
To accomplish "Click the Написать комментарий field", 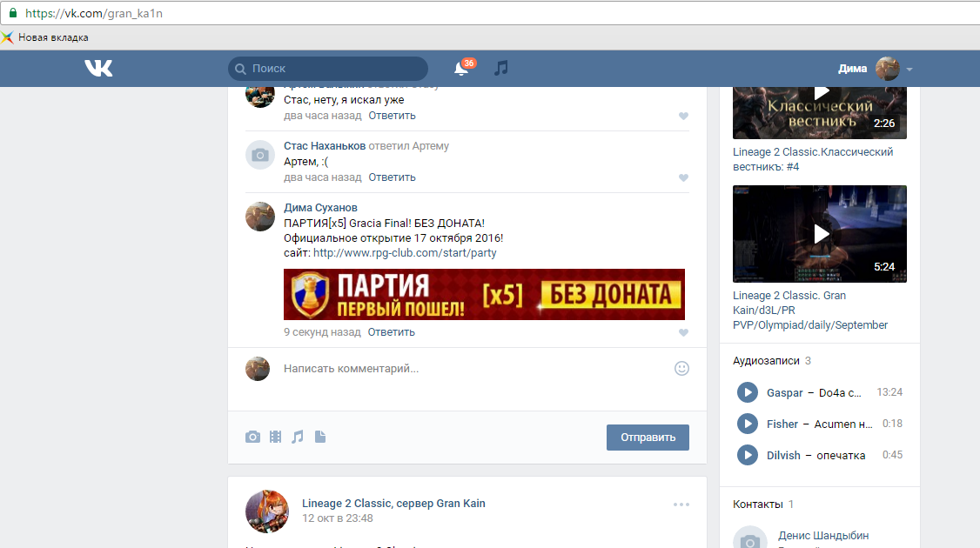I will [x=472, y=369].
